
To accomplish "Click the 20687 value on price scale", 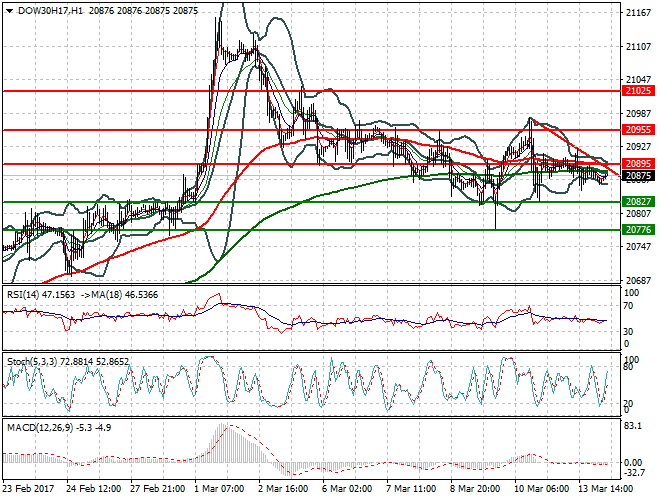I will click(x=637, y=280).
